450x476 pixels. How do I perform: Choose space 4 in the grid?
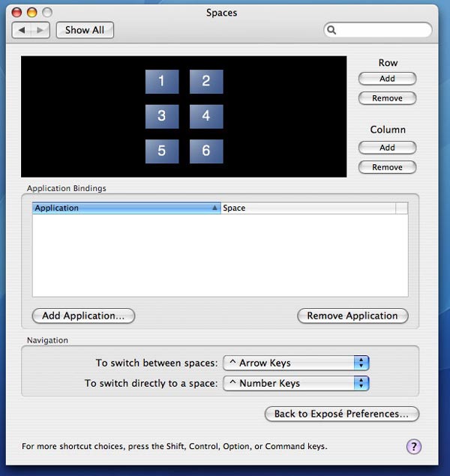pyautogui.click(x=206, y=116)
